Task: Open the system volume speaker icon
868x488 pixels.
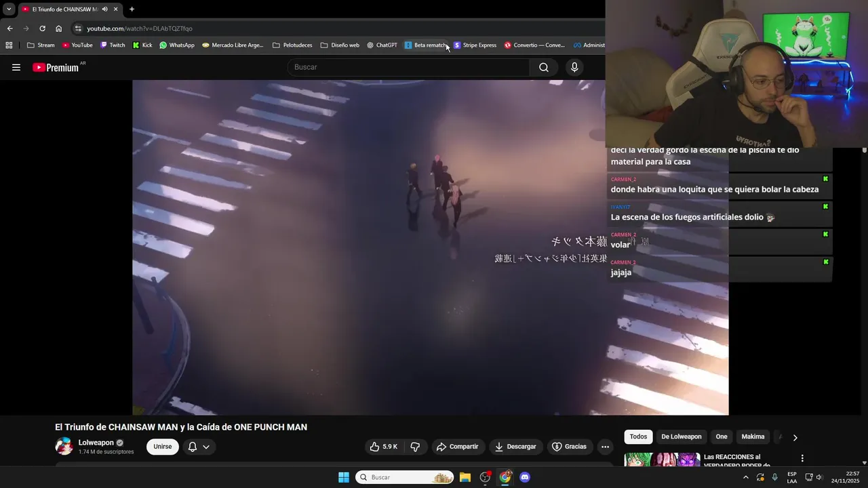Action: point(818,477)
